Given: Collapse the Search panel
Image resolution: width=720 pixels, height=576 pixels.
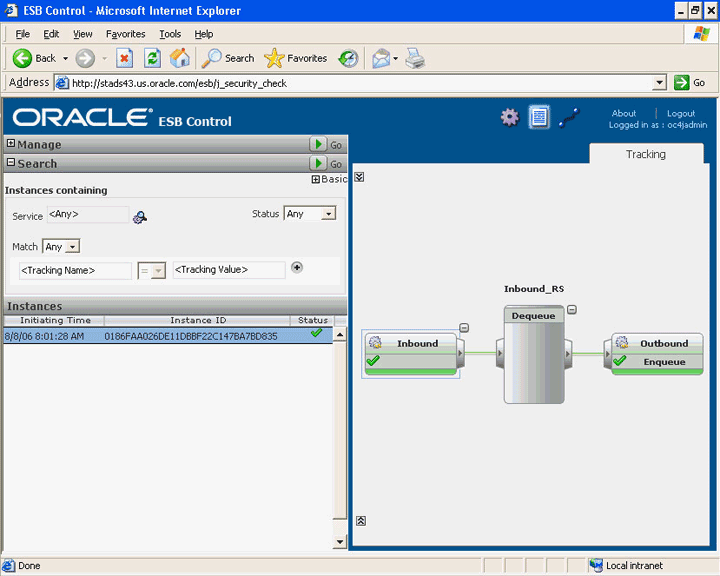Looking at the screenshot, I should (x=11, y=163).
